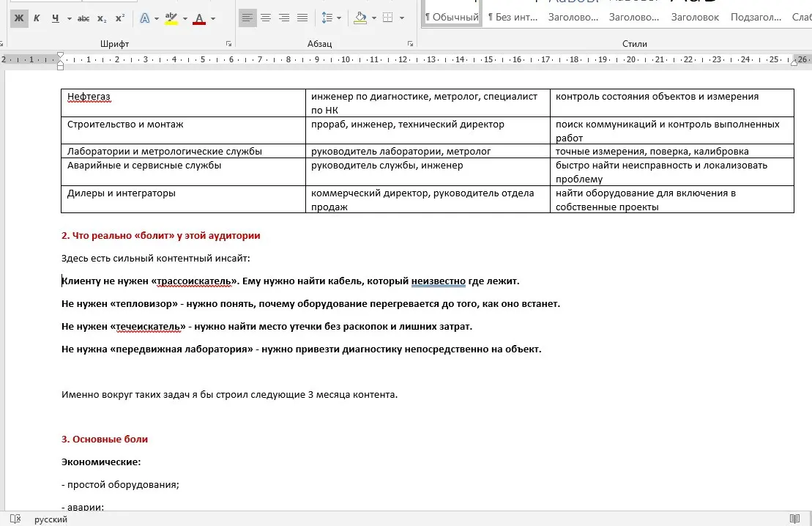Image resolution: width=812 pixels, height=526 pixels.
Task: Open line spacing options
Action: coord(327,18)
